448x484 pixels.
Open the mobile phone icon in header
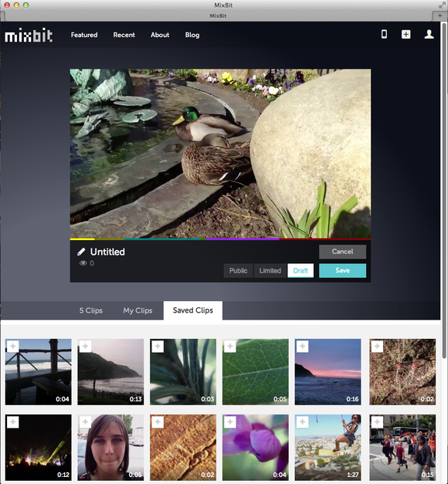384,34
